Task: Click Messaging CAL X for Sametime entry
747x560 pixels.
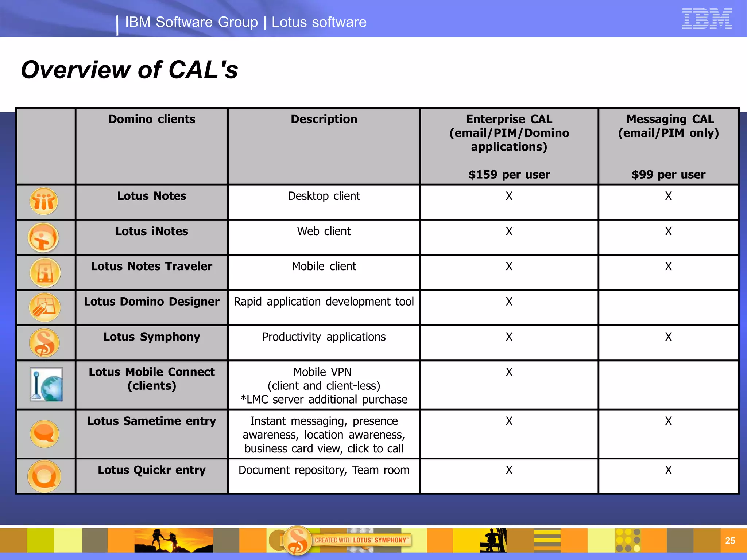Action: click(669, 421)
